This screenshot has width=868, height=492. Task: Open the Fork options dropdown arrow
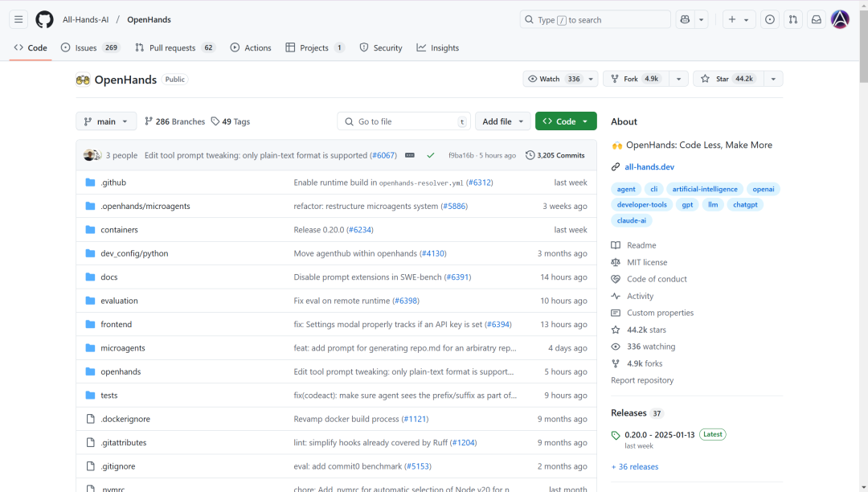pyautogui.click(x=678, y=79)
